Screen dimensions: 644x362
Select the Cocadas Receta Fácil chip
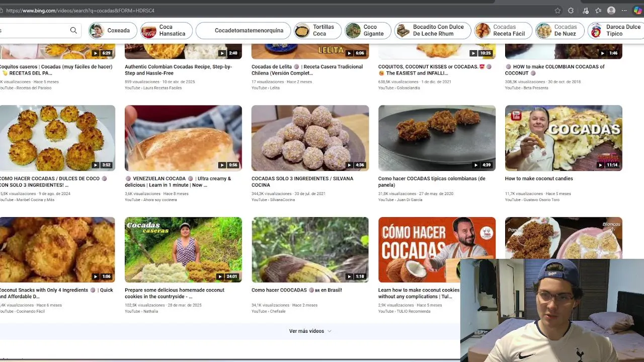click(503, 31)
